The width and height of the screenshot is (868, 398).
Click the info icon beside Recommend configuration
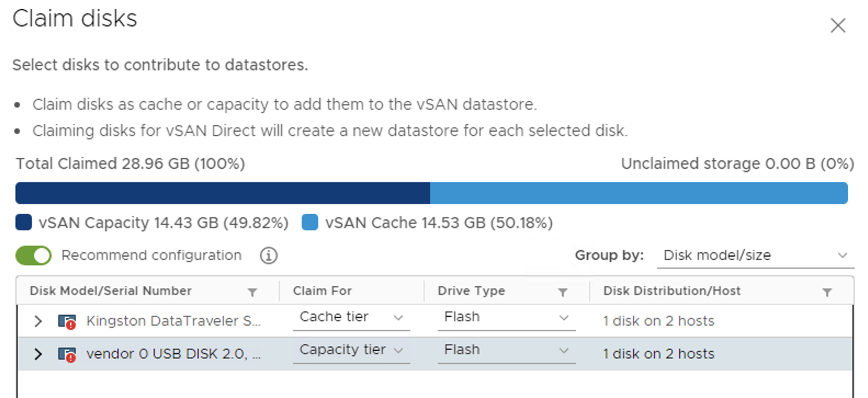(268, 255)
